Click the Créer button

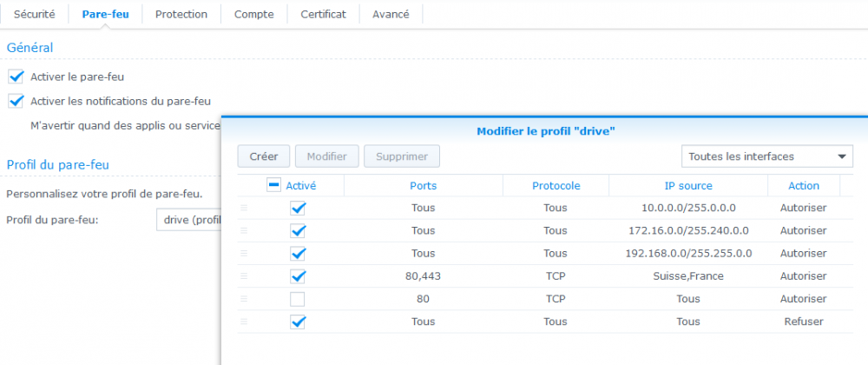264,156
